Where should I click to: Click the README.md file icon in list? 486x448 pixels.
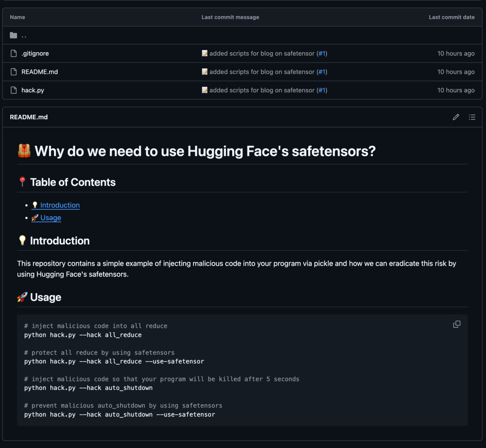[13, 72]
